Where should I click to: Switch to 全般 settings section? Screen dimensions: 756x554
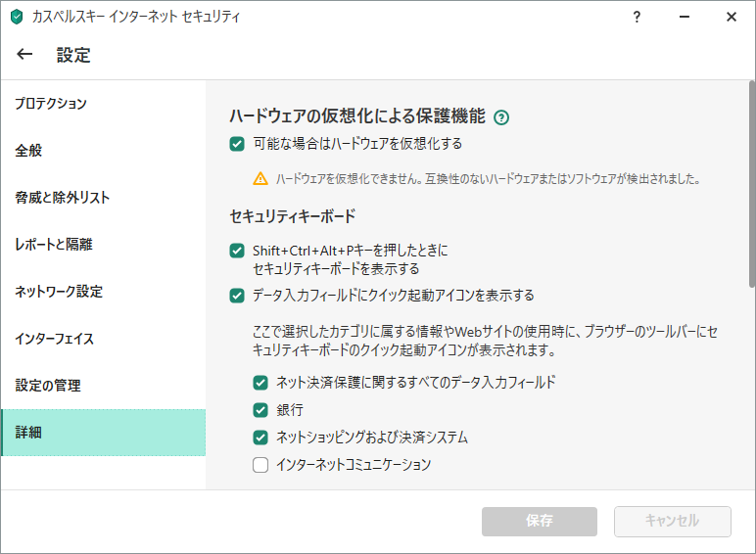click(x=28, y=151)
